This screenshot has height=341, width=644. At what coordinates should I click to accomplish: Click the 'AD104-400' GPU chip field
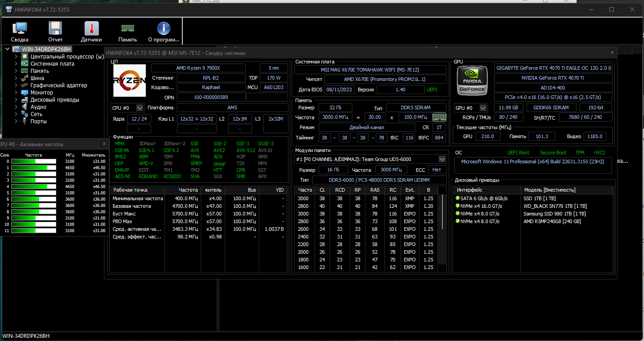(553, 88)
